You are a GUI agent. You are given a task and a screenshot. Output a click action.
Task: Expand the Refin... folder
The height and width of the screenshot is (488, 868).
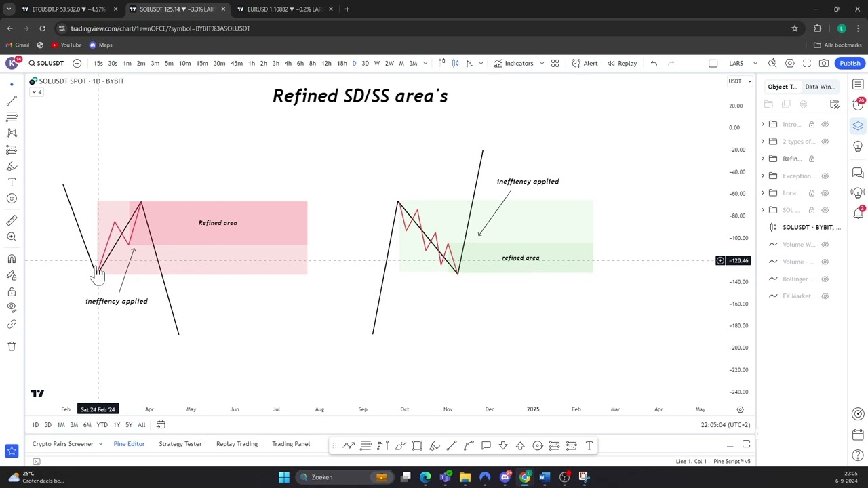[x=763, y=159]
